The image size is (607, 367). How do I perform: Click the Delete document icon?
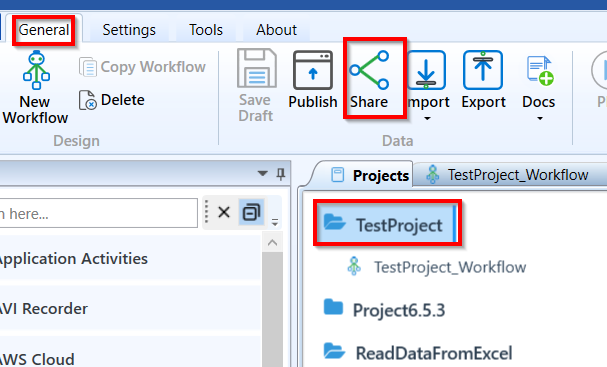coord(88,100)
